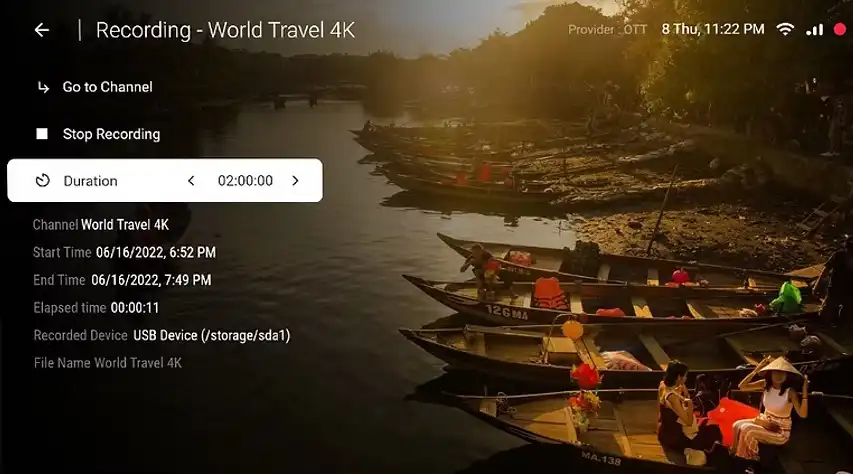Image resolution: width=853 pixels, height=474 pixels.
Task: Click File Name World Travel 4K
Action: (108, 363)
